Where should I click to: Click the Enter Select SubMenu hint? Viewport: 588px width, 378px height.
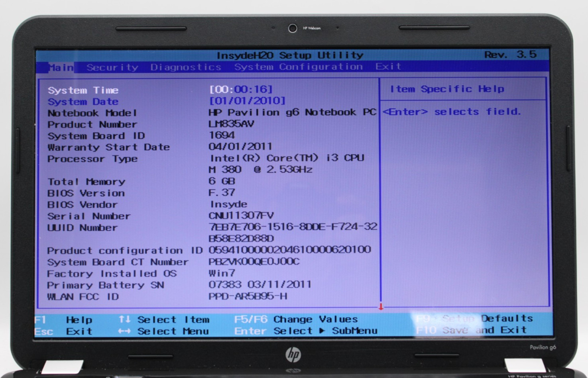pos(306,331)
